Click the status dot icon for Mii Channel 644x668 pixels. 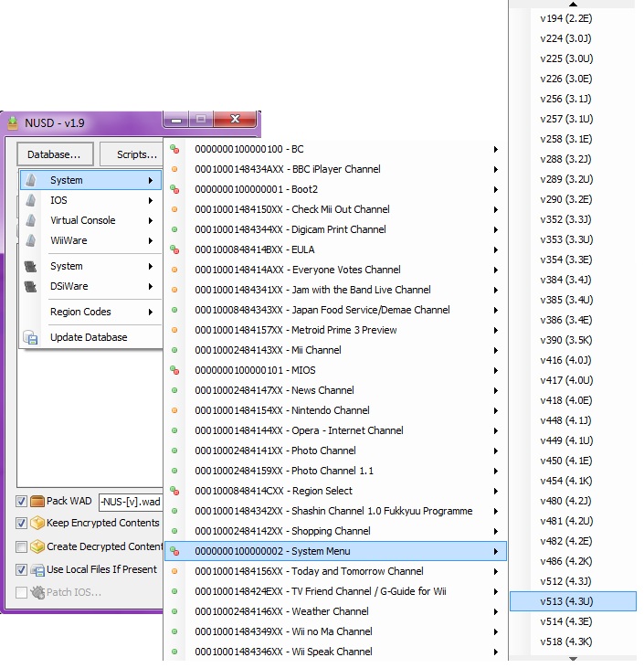(x=174, y=350)
